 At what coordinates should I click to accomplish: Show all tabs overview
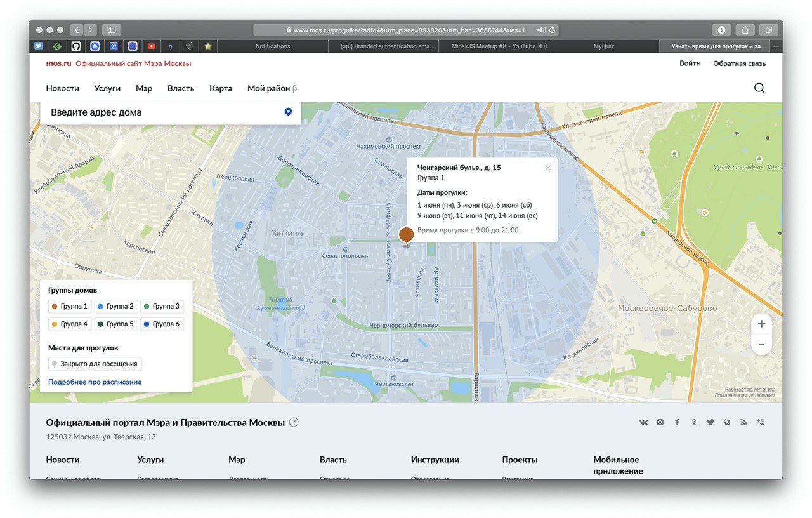tap(768, 30)
